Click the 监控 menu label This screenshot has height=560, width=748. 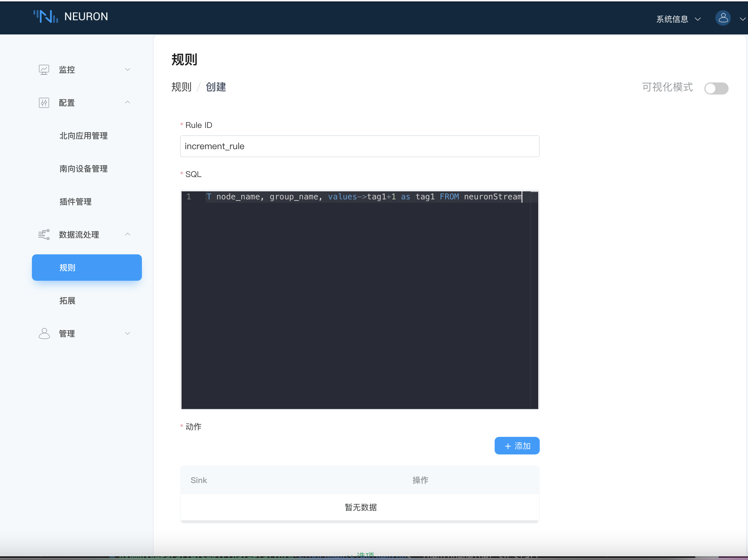coord(67,70)
